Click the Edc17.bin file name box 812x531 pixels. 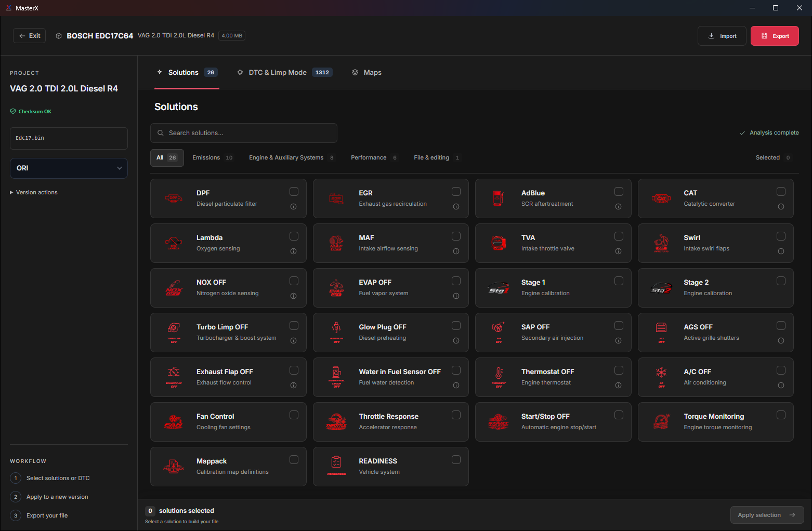[69, 138]
